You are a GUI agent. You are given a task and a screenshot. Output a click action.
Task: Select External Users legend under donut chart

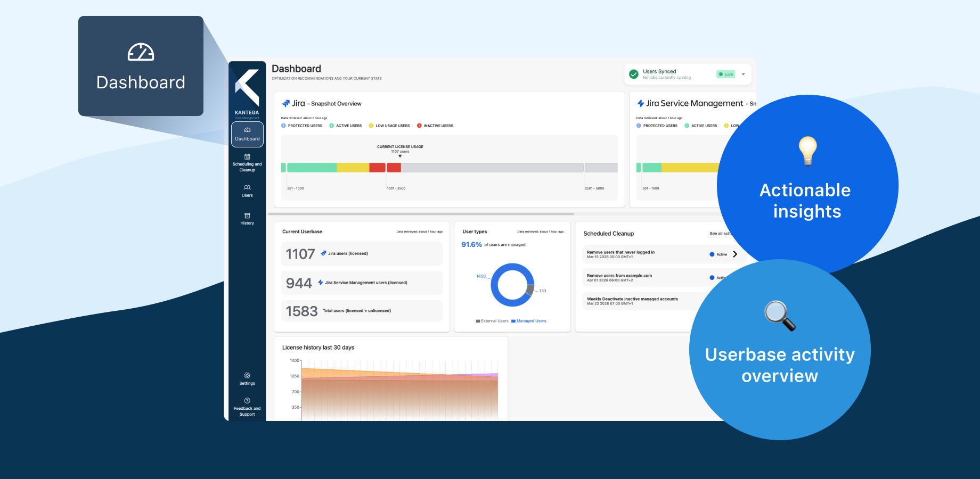(x=492, y=321)
